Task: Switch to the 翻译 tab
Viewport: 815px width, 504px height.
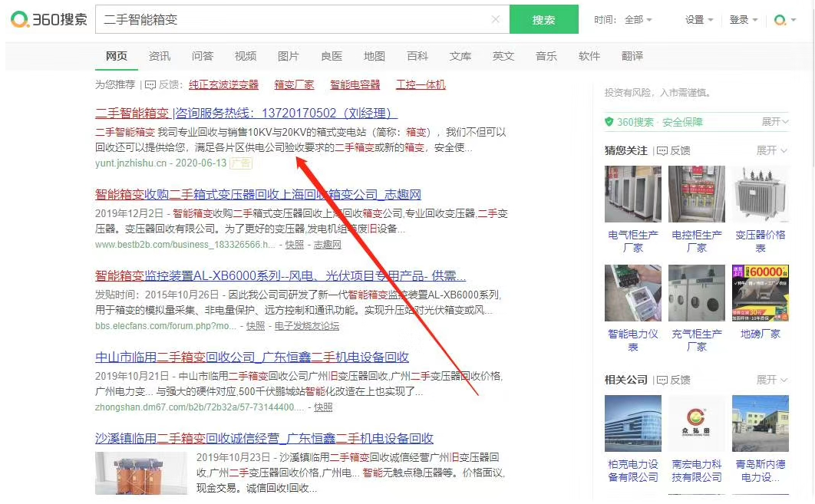Action: [632, 56]
